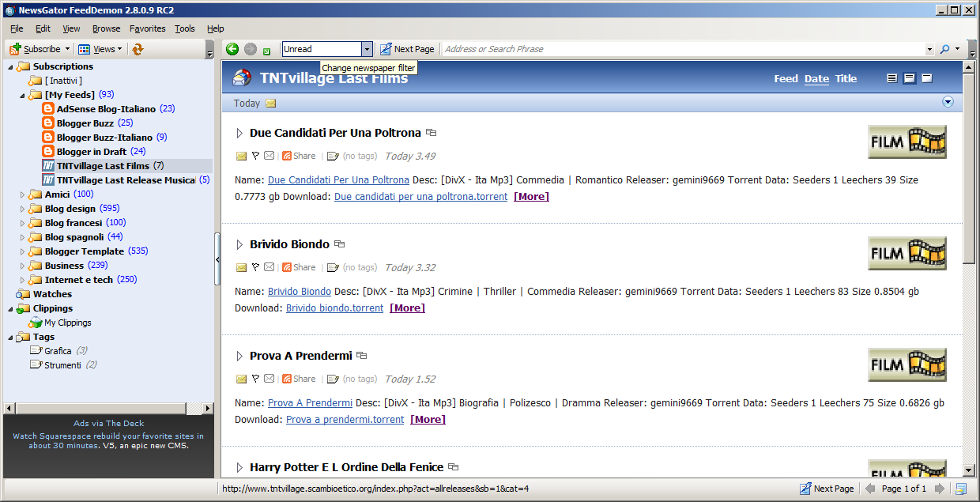Open the Favorites menu

pyautogui.click(x=148, y=28)
